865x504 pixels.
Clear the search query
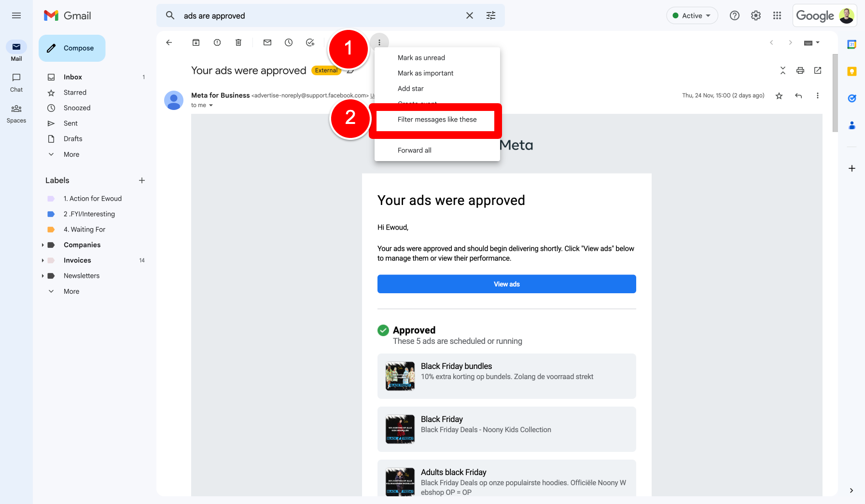tap(470, 15)
